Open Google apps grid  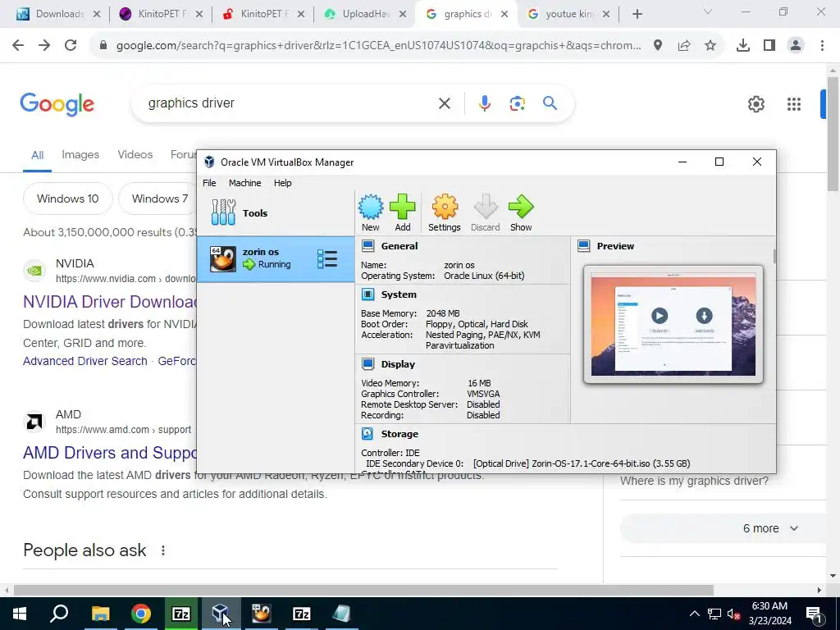794,104
